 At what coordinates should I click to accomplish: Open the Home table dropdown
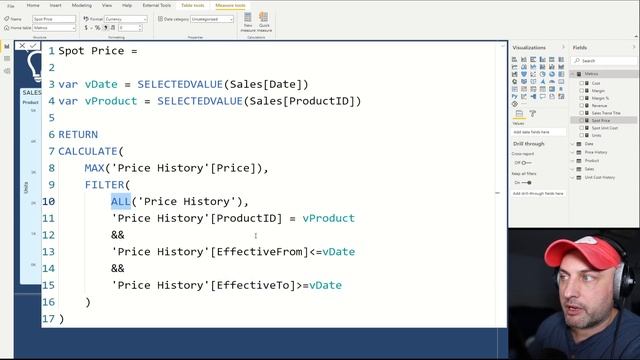54,28
